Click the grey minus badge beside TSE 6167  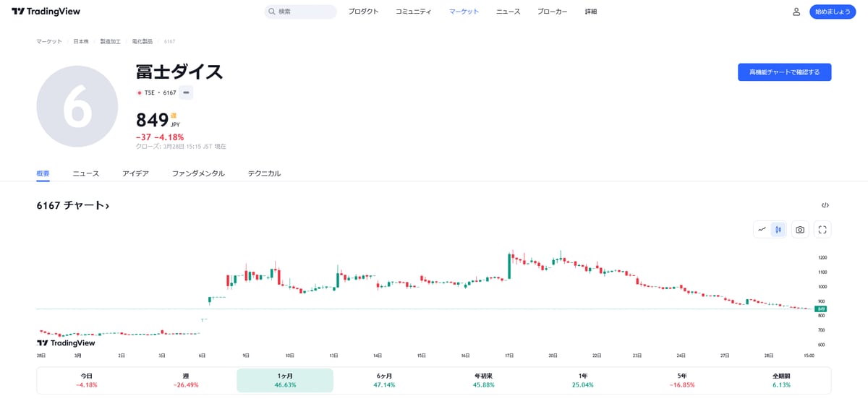coord(186,92)
